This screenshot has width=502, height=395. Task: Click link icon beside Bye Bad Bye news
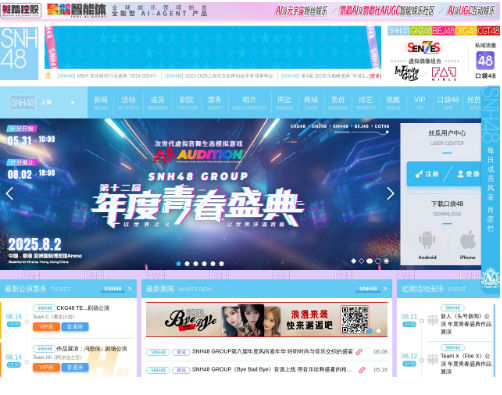(x=361, y=370)
